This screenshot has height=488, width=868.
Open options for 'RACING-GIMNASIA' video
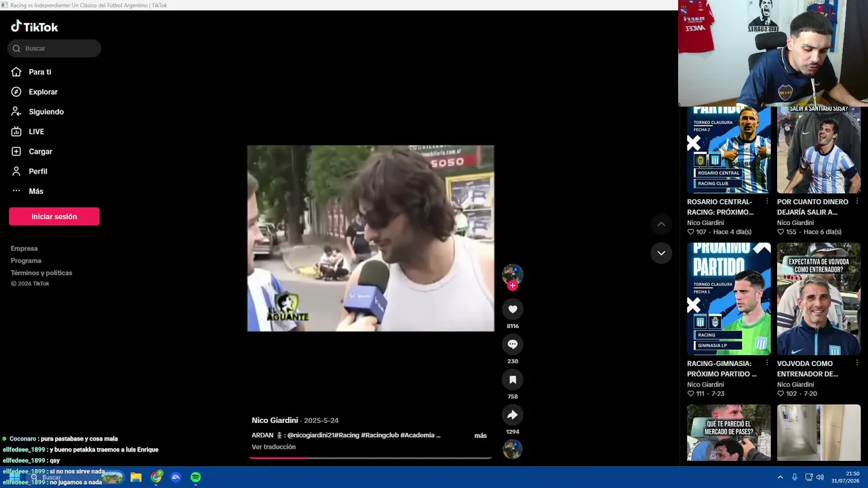pyautogui.click(x=767, y=363)
